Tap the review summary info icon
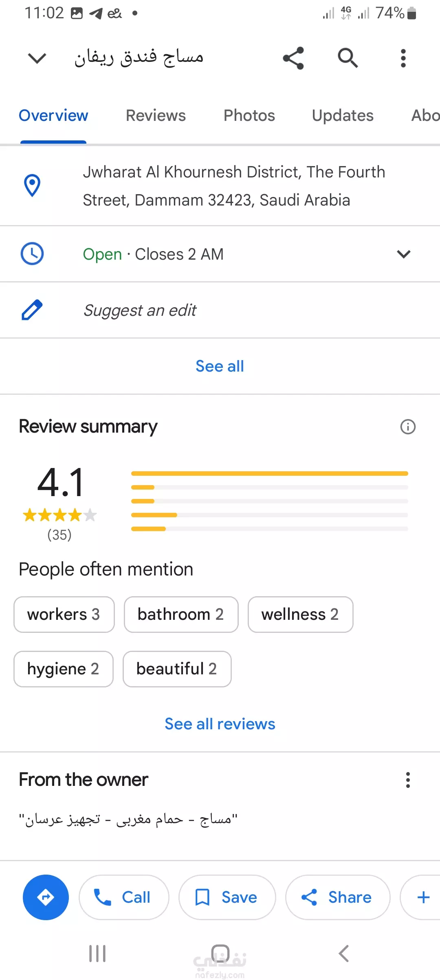The image size is (440, 980). click(408, 427)
